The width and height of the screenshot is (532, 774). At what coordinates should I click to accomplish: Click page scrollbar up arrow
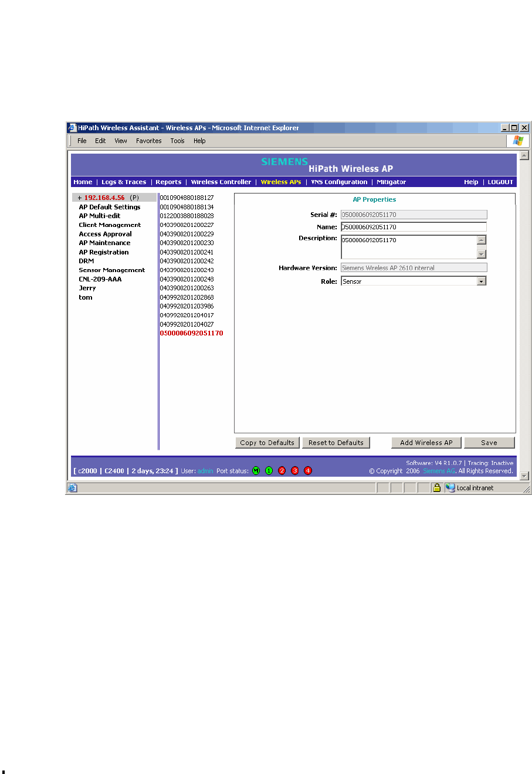point(524,155)
